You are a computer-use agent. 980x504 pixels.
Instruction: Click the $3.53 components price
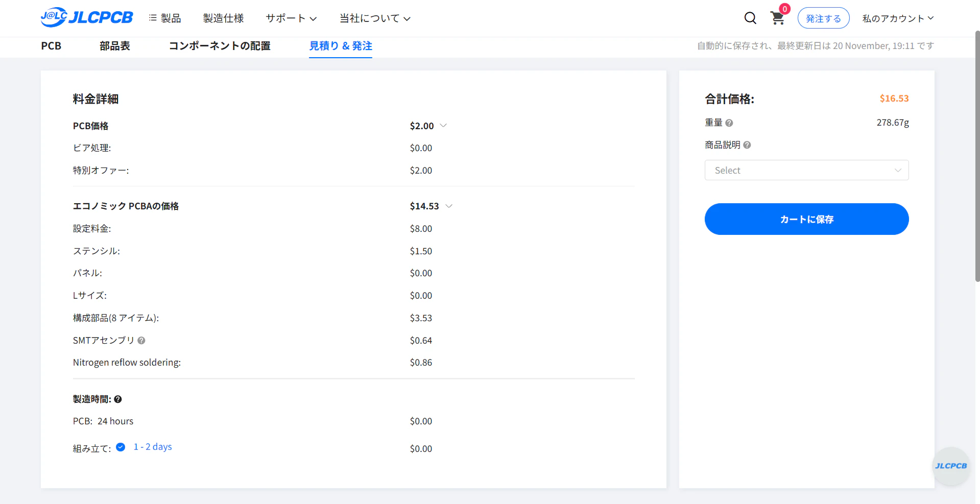421,318
